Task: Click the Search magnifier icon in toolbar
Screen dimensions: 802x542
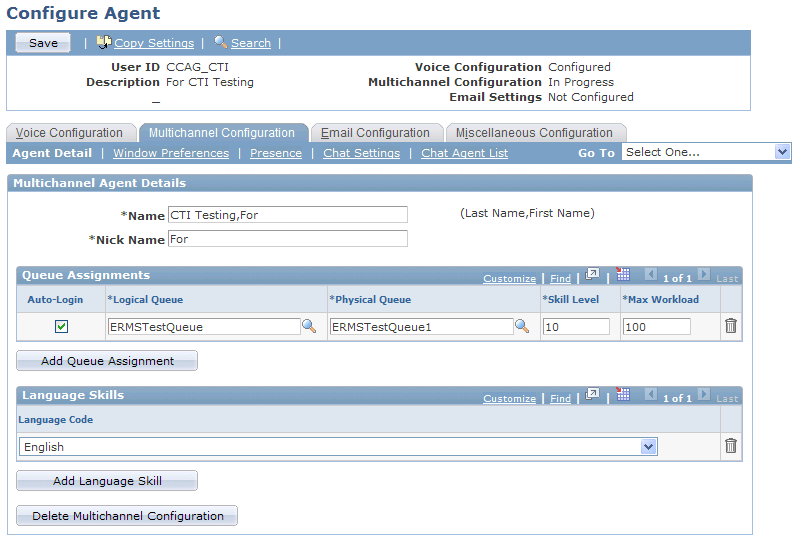Action: click(220, 42)
